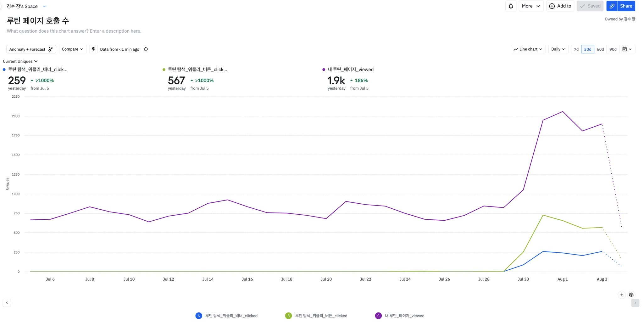This screenshot has height=325, width=644.
Task: Switch to the 90d time range
Action: pos(613,49)
